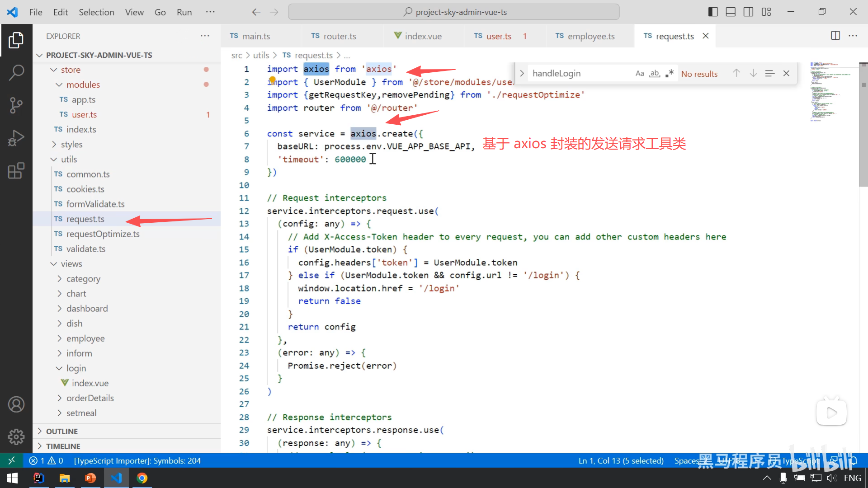Toggle Match Case in find widget
The height and width of the screenshot is (488, 868).
click(639, 73)
